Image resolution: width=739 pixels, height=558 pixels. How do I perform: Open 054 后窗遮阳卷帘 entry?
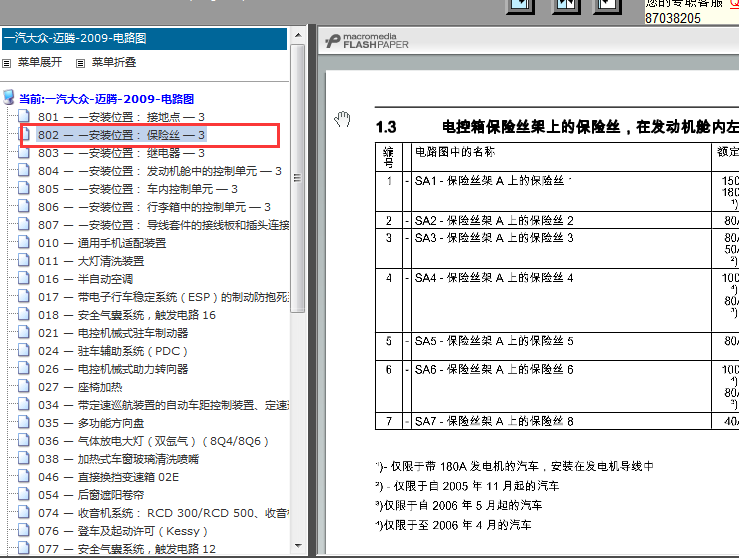tap(91, 495)
